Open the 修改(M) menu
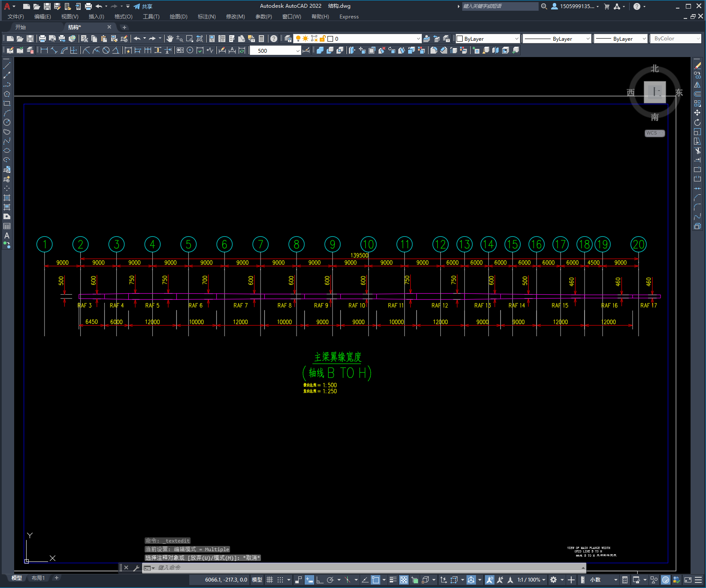Viewport: 706px width, 588px height. pyautogui.click(x=236, y=17)
